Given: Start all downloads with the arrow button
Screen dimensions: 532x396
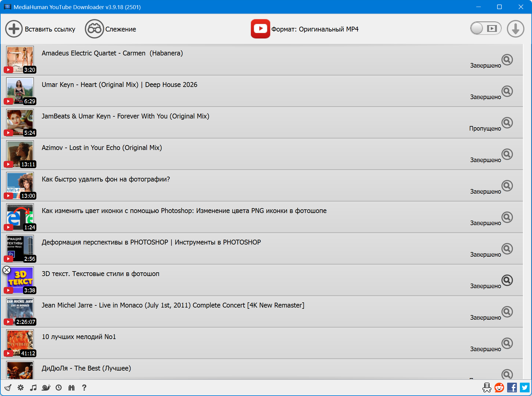Looking at the screenshot, I should pos(515,29).
